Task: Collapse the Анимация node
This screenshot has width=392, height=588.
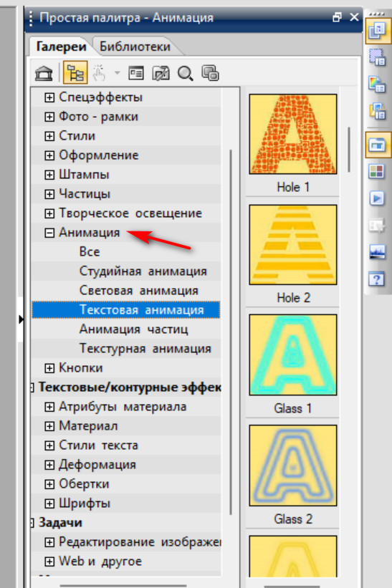Action: click(x=49, y=233)
